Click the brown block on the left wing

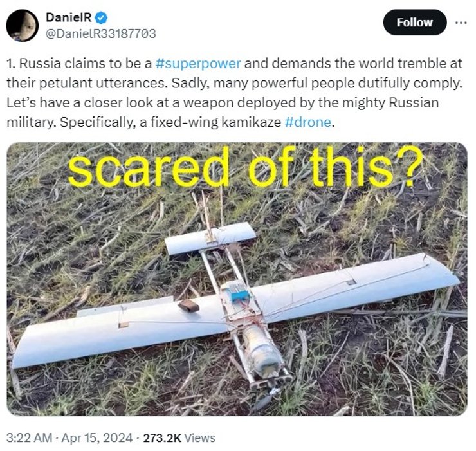[188, 305]
